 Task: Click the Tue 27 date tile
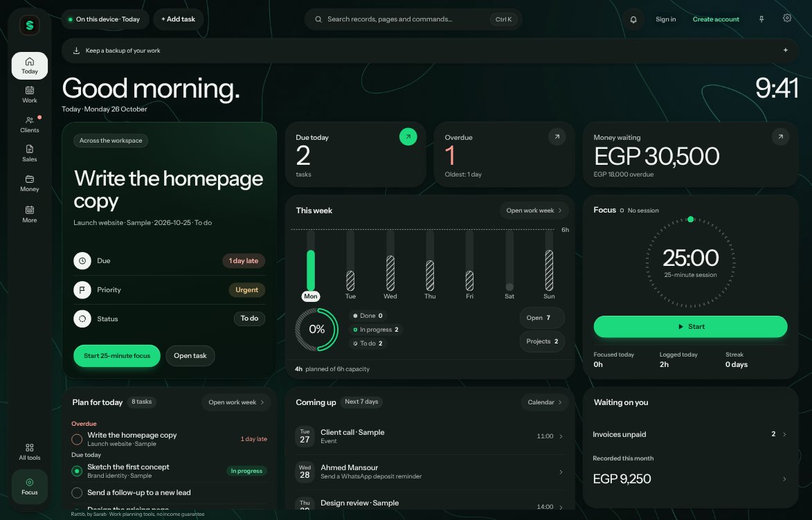305,437
